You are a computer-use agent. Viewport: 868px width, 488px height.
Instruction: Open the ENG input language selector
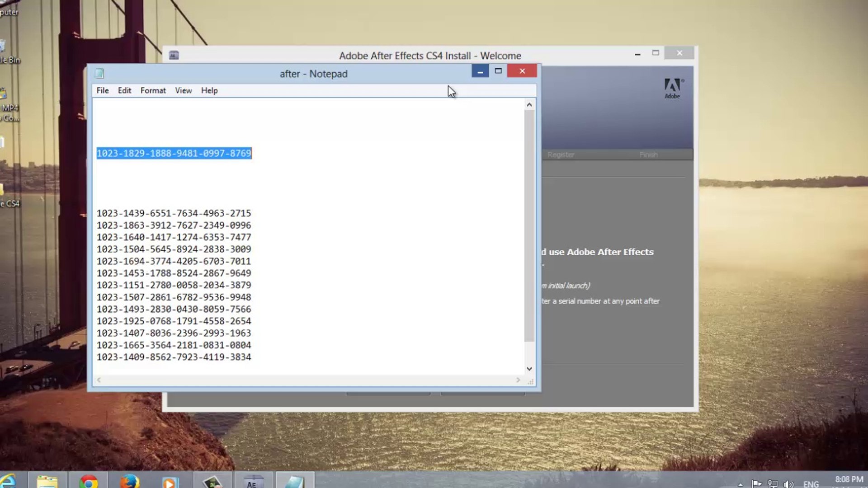(811, 484)
